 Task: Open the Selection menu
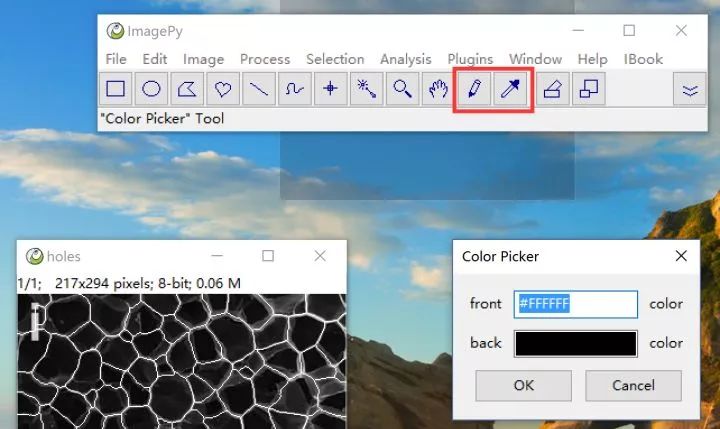coord(335,59)
